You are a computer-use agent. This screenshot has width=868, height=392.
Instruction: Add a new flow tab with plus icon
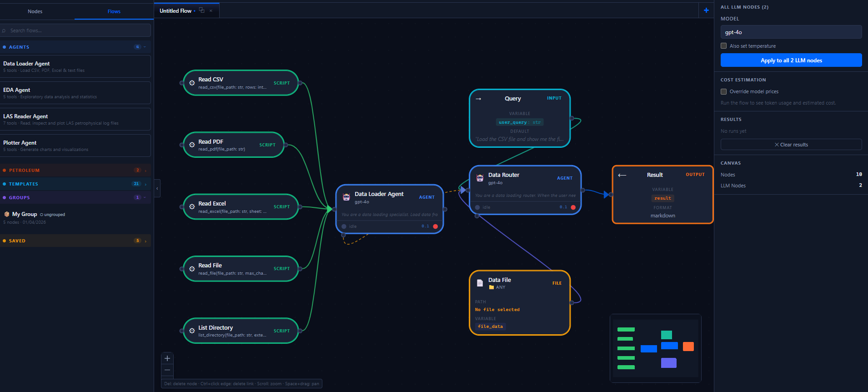(x=706, y=10)
